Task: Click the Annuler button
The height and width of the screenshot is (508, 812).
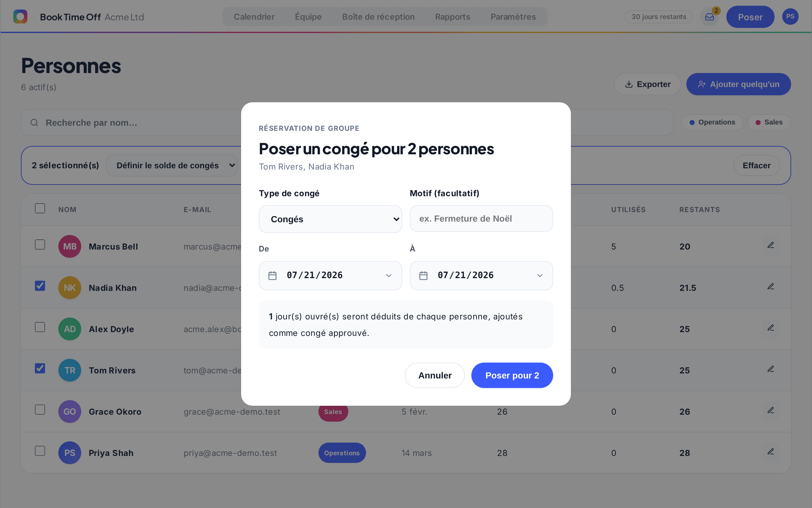Action: pos(435,375)
